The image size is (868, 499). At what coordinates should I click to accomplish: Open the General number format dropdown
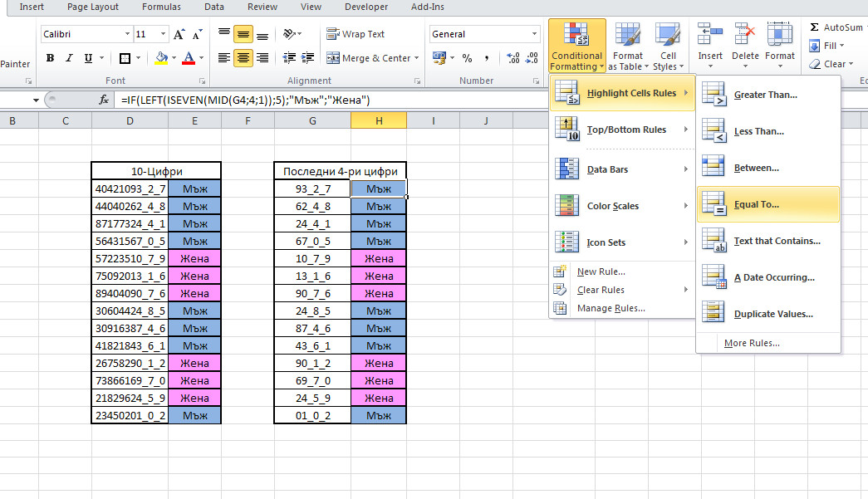click(534, 34)
